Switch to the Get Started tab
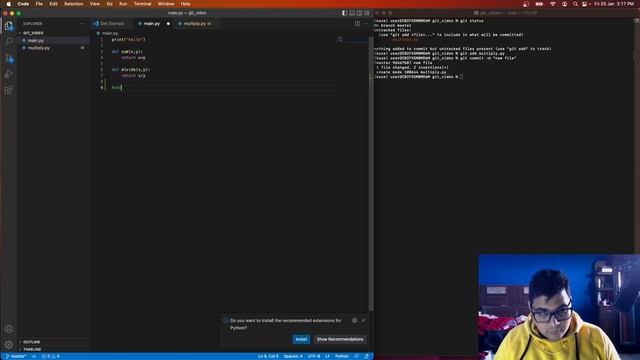This screenshot has height=360, width=640. (x=111, y=24)
